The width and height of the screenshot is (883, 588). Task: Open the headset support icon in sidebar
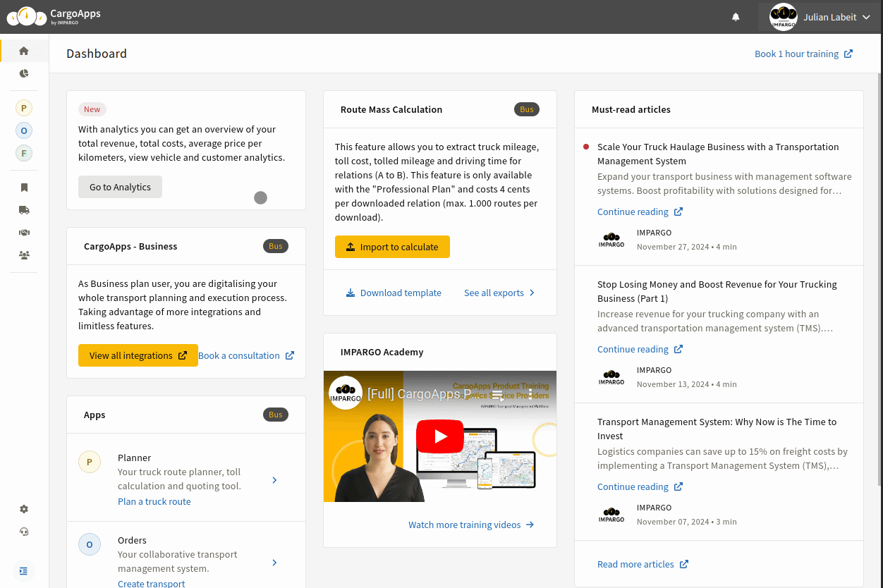[24, 532]
